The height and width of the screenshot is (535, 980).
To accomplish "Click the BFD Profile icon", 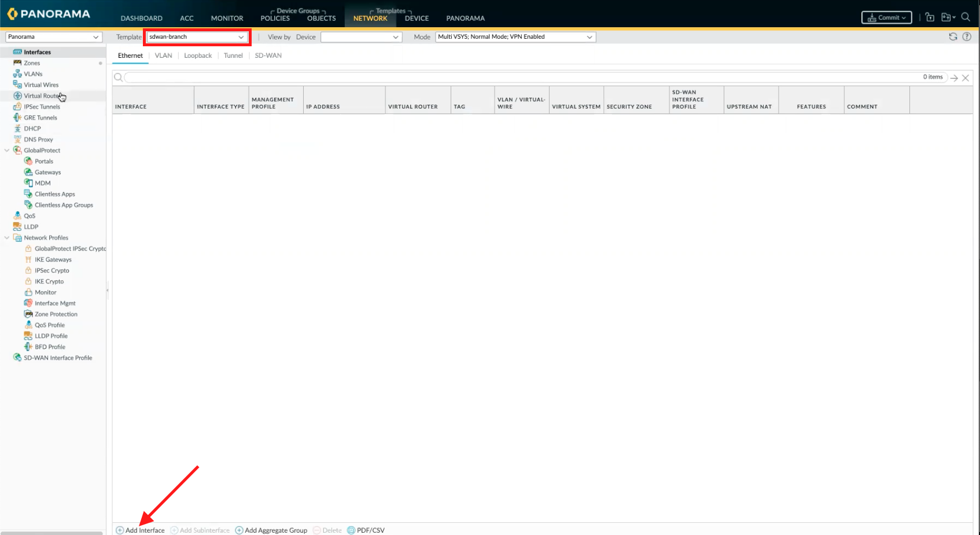I will pyautogui.click(x=28, y=347).
